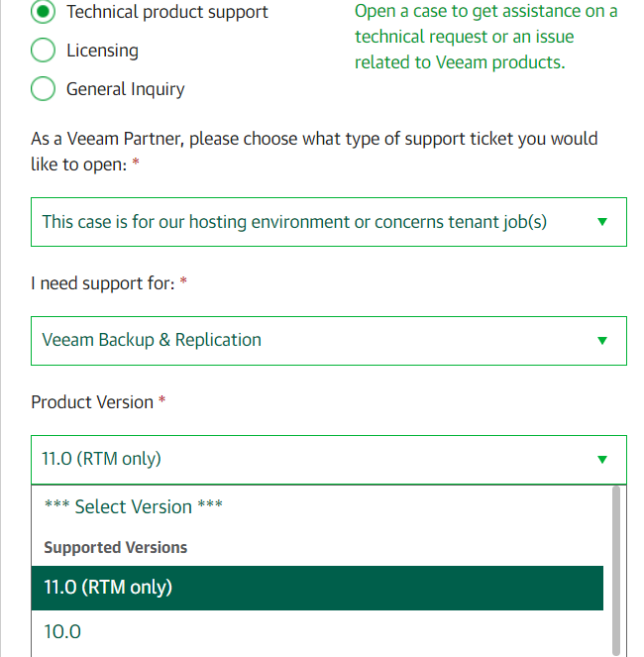The width and height of the screenshot is (644, 657).
Task: Click the Technical product support label text
Action: click(167, 12)
